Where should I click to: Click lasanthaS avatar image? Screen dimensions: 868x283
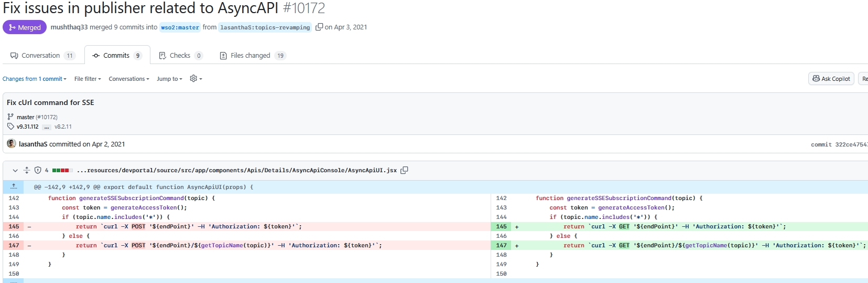[11, 144]
